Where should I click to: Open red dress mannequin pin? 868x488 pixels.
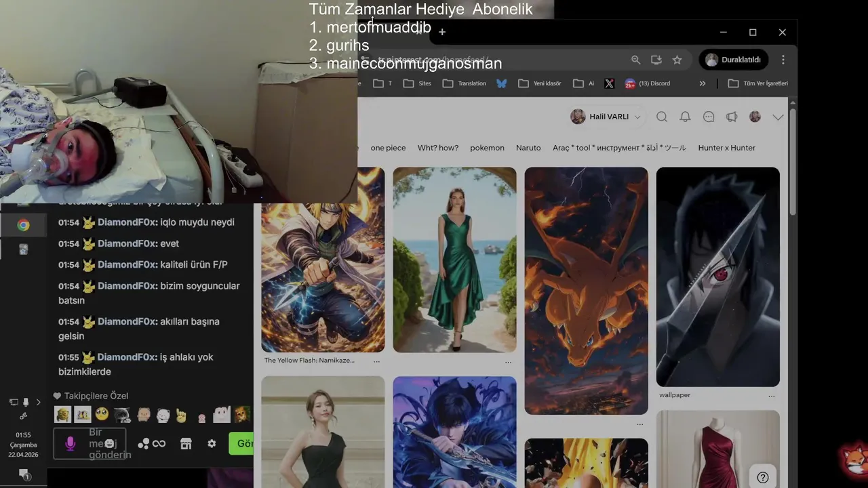[x=717, y=449]
